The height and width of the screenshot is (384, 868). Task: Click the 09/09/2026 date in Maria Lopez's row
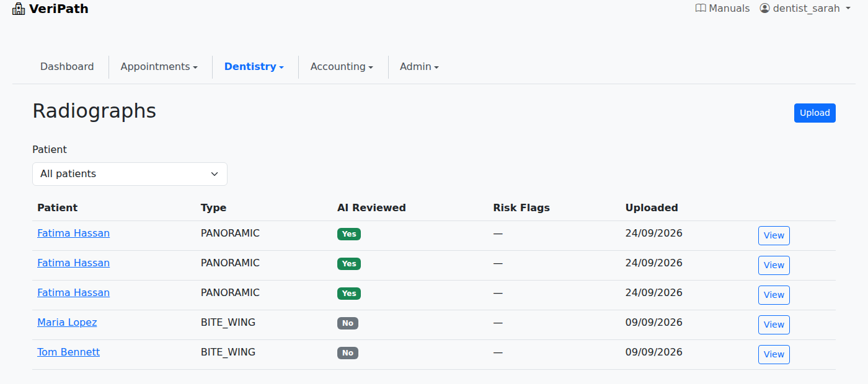(x=654, y=323)
